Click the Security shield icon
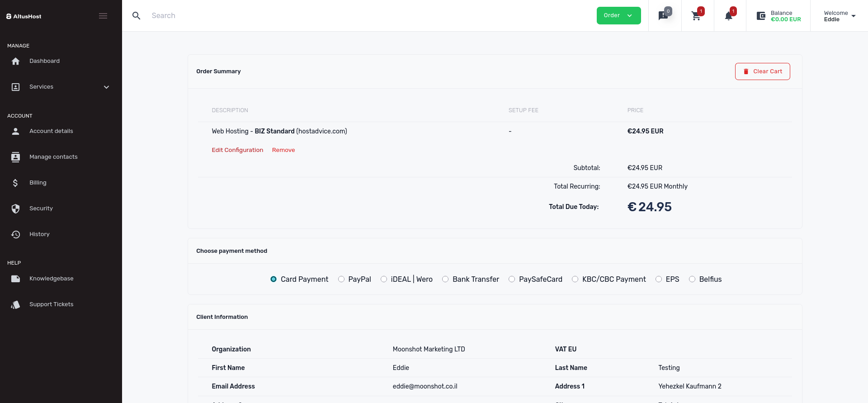This screenshot has width=868, height=403. [x=16, y=209]
